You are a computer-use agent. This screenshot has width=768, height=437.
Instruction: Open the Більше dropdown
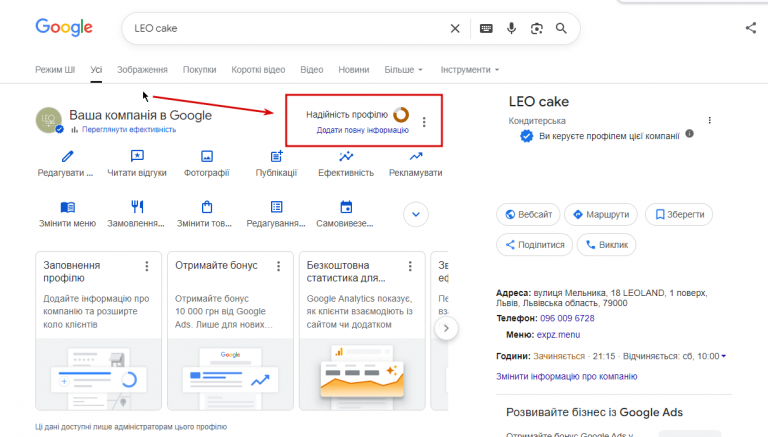coord(404,70)
